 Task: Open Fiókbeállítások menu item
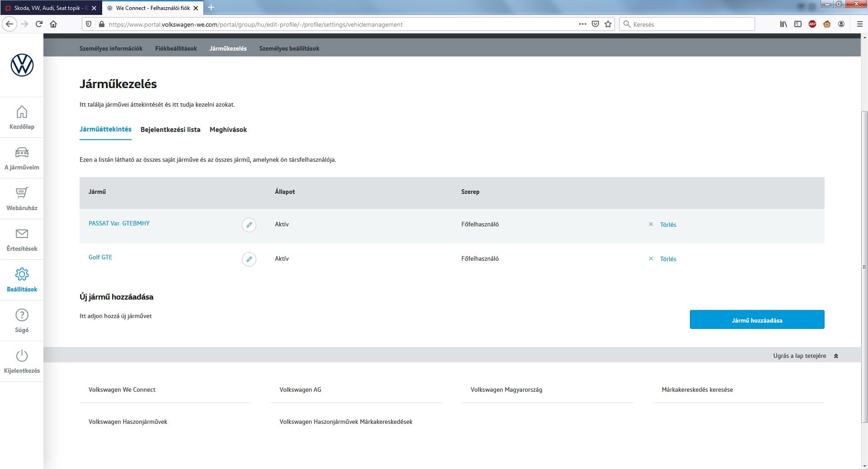point(176,48)
